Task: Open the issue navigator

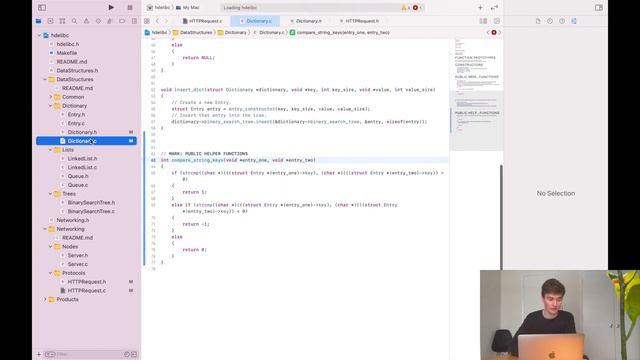Action: pyautogui.click(x=86, y=21)
